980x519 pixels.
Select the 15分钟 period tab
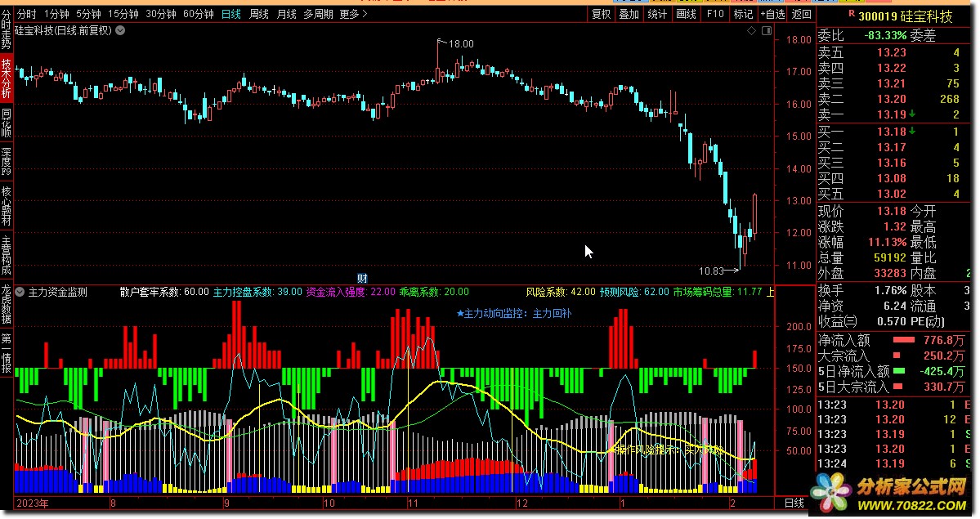click(123, 14)
